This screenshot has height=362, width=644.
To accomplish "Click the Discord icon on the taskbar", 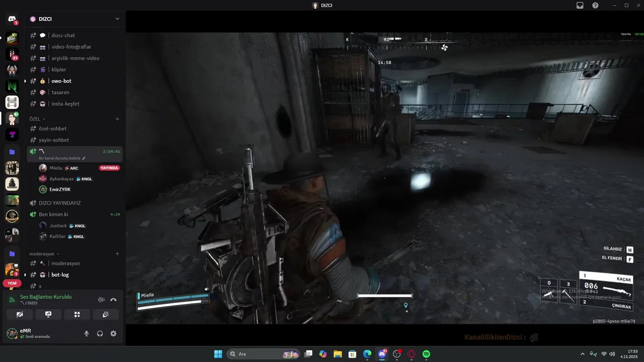I will click(382, 354).
